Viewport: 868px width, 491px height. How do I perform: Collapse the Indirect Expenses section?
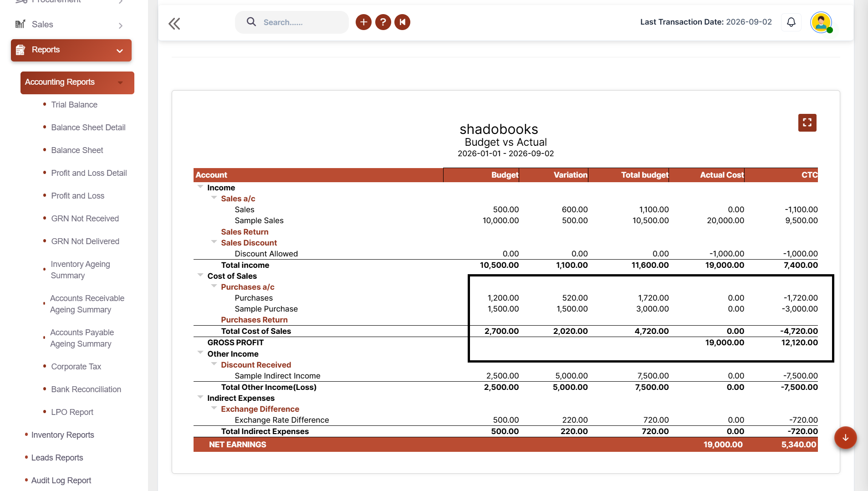tap(200, 397)
